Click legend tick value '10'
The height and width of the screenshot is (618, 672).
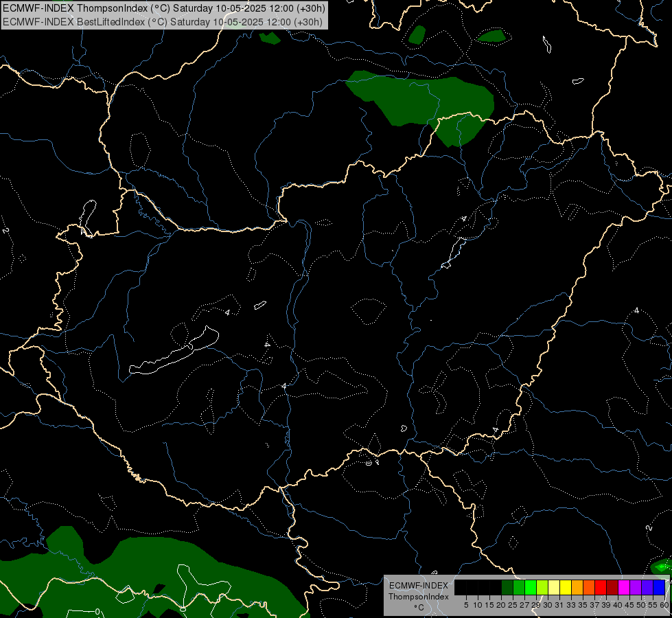coord(478,605)
